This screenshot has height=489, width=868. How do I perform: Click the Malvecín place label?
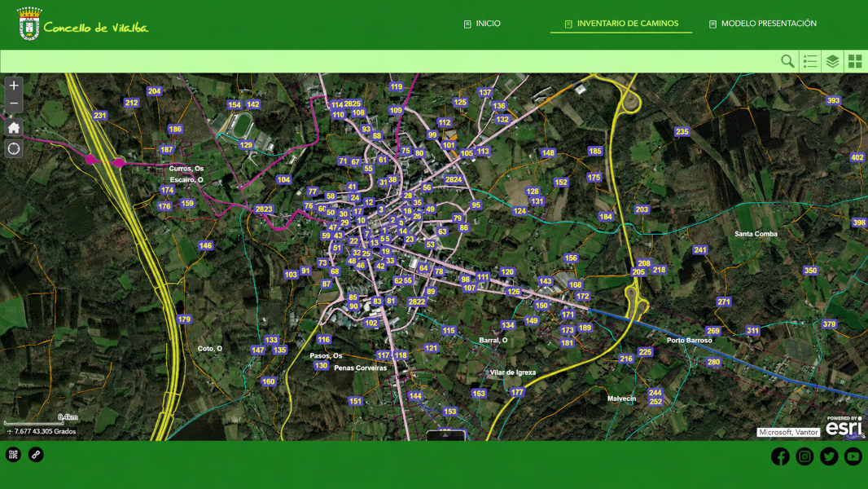pyautogui.click(x=621, y=399)
